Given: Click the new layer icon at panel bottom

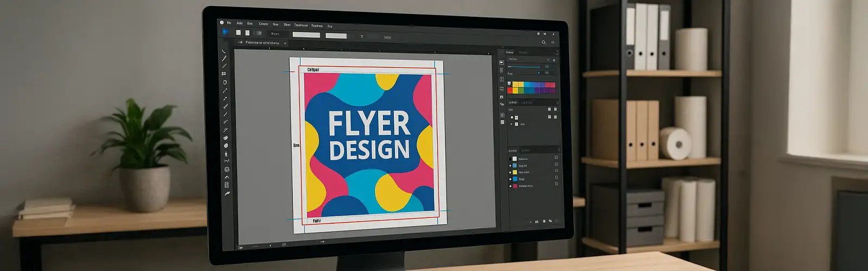Looking at the screenshot, I should pos(550,221).
